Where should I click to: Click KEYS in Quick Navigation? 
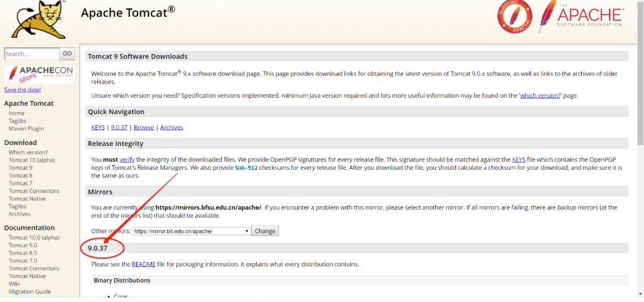point(98,128)
